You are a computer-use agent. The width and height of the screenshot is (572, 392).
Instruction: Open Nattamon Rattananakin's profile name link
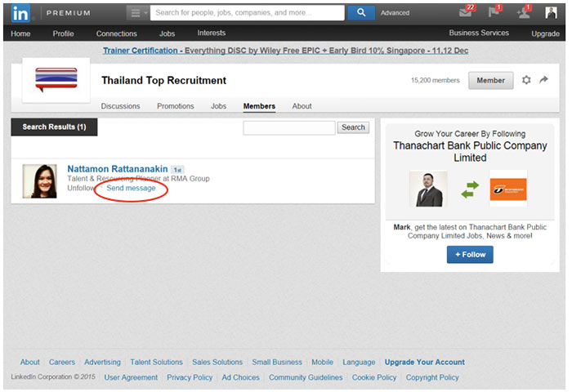118,169
